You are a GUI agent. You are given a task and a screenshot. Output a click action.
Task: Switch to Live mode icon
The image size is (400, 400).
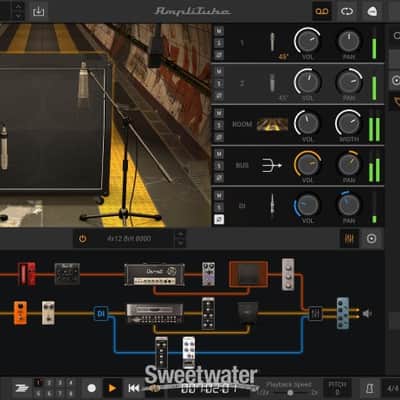point(372,12)
